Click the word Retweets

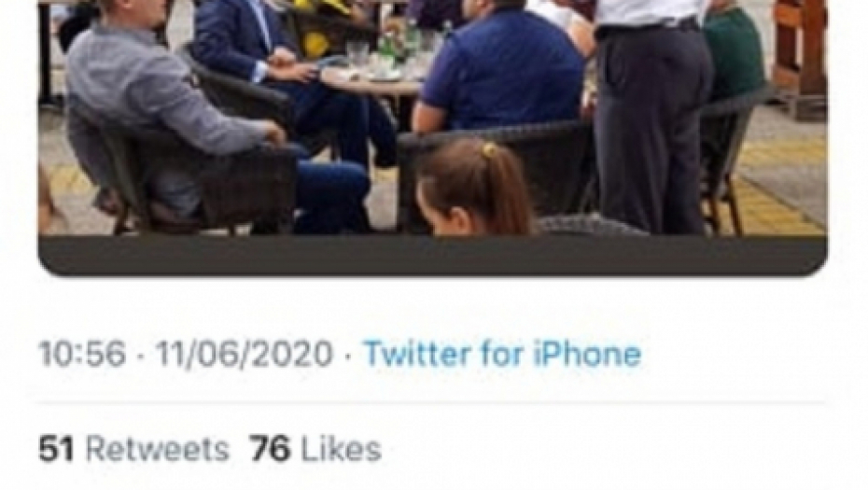pos(157,449)
